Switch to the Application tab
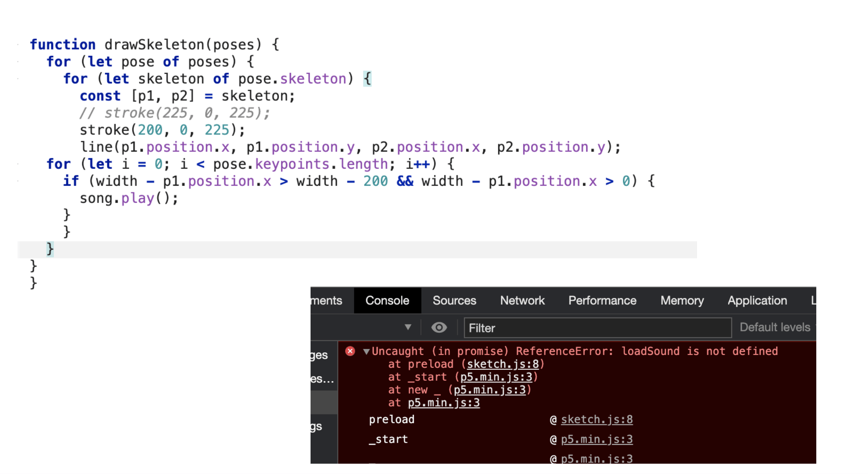 (757, 300)
